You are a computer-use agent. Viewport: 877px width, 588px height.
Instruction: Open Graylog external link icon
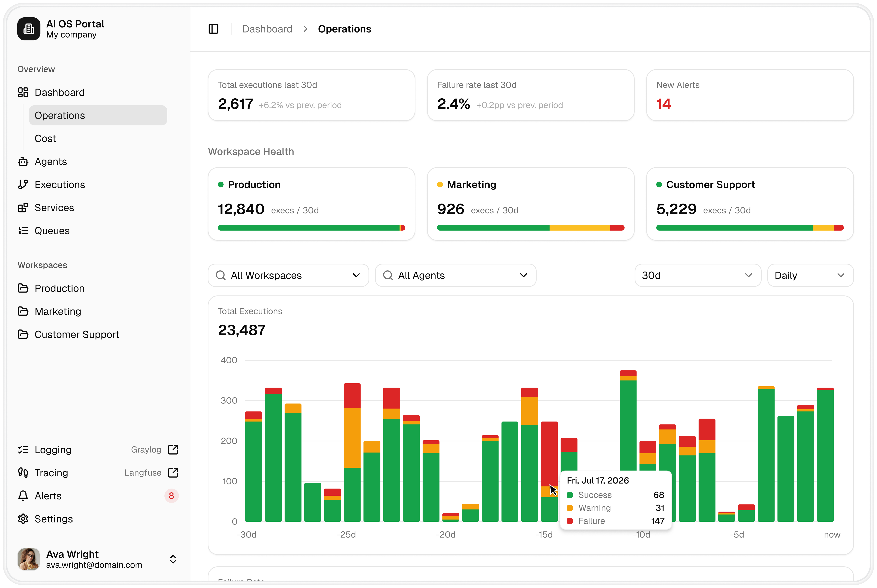pyautogui.click(x=173, y=450)
